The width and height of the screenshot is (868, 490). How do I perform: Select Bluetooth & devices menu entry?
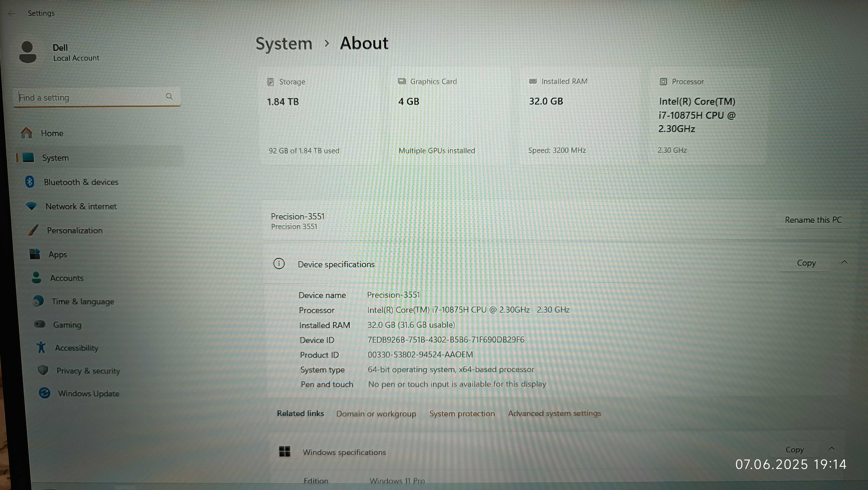(81, 182)
